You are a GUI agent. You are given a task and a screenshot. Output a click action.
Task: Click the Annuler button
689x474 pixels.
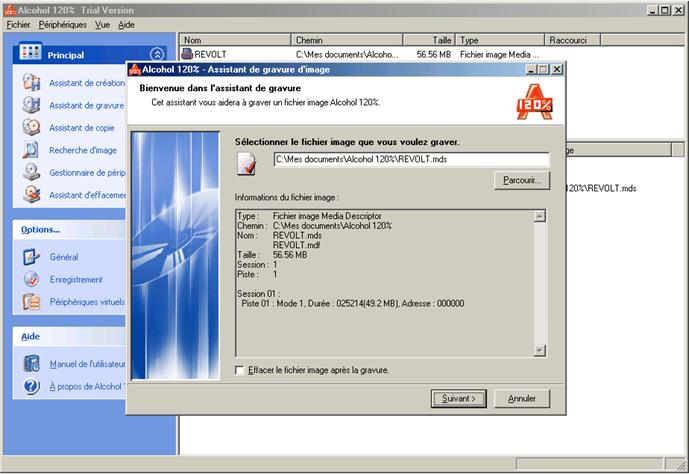click(x=522, y=398)
